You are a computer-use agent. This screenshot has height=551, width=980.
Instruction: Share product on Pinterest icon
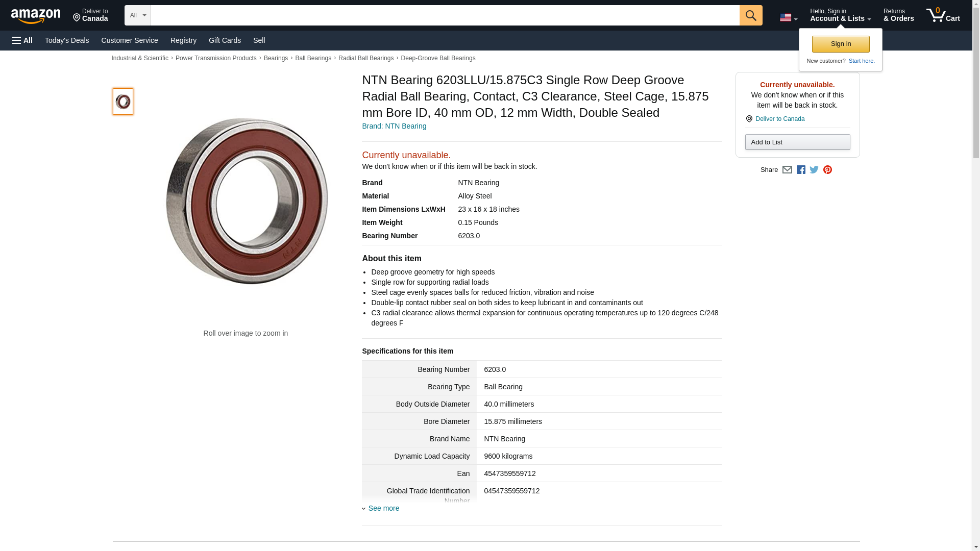(x=827, y=170)
